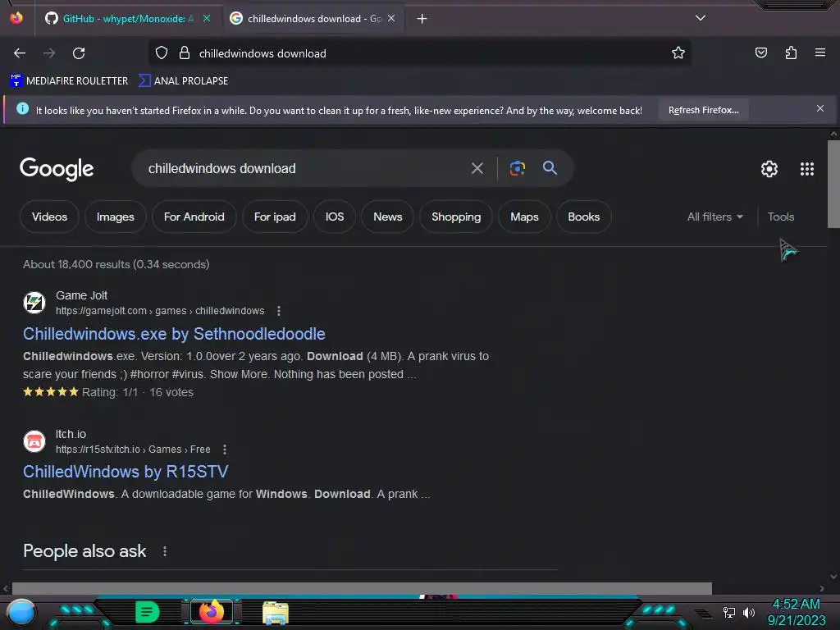The width and height of the screenshot is (840, 630).
Task: Expand the list all tabs chevron
Action: 701,18
